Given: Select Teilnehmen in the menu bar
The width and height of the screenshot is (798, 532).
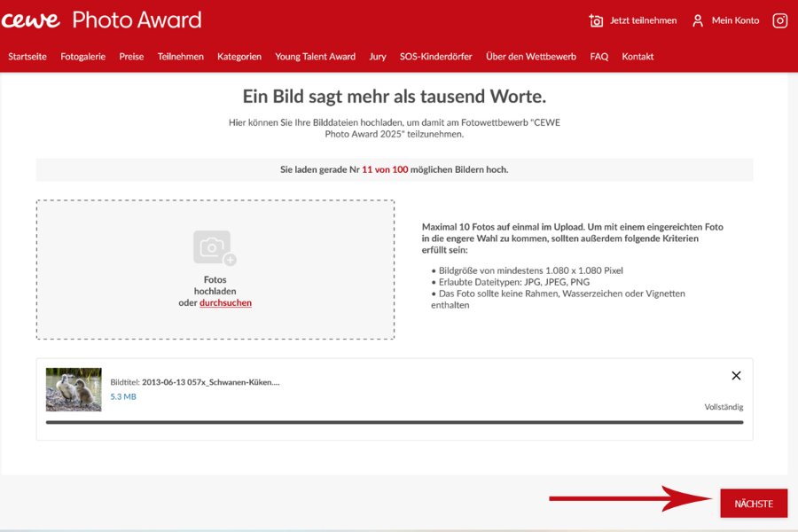Looking at the screenshot, I should (181, 57).
